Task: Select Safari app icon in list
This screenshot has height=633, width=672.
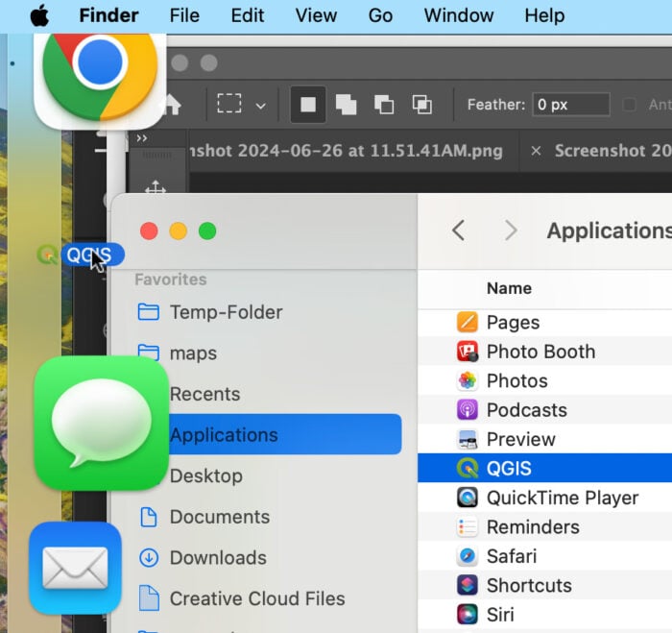Action: click(x=468, y=556)
